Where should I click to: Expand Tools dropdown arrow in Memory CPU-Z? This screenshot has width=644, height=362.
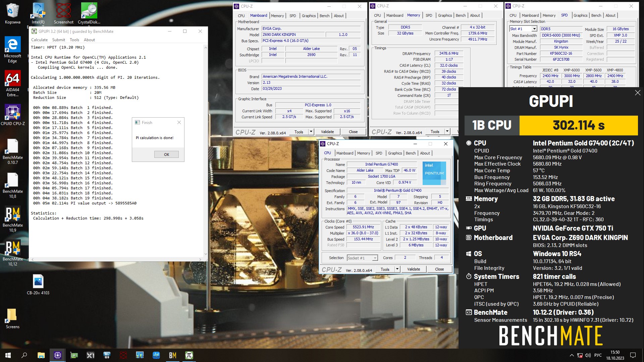447,132
